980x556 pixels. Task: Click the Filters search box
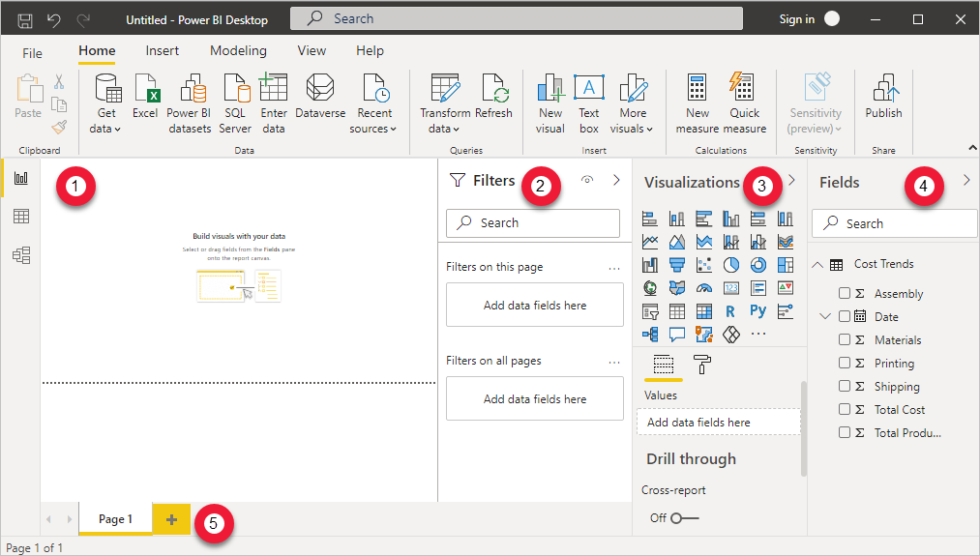tap(533, 223)
